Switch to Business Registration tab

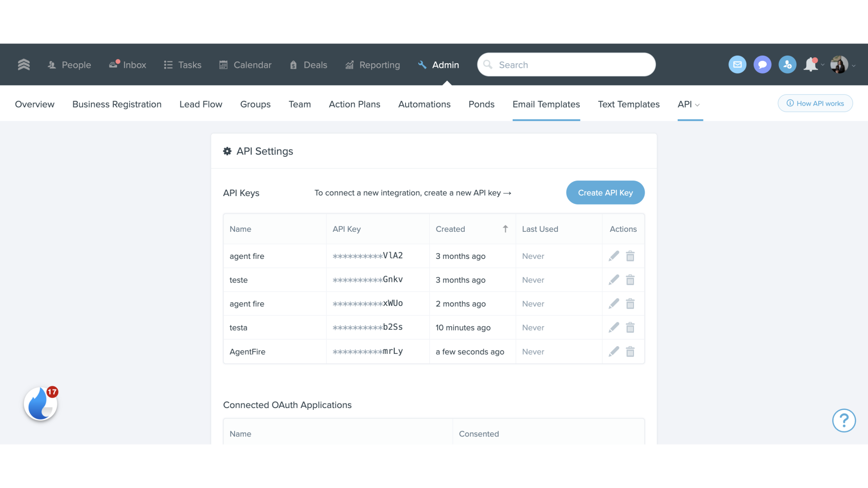[x=117, y=104]
